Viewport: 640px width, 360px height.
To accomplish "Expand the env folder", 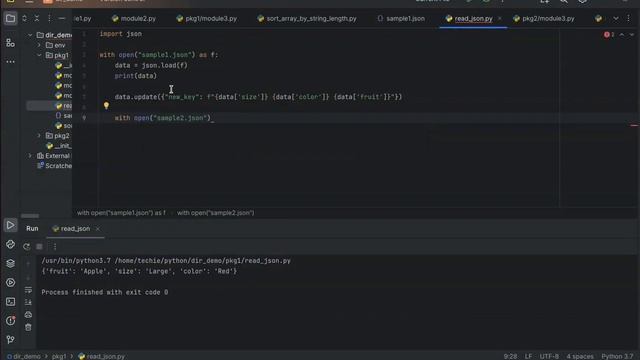I will coord(39,45).
